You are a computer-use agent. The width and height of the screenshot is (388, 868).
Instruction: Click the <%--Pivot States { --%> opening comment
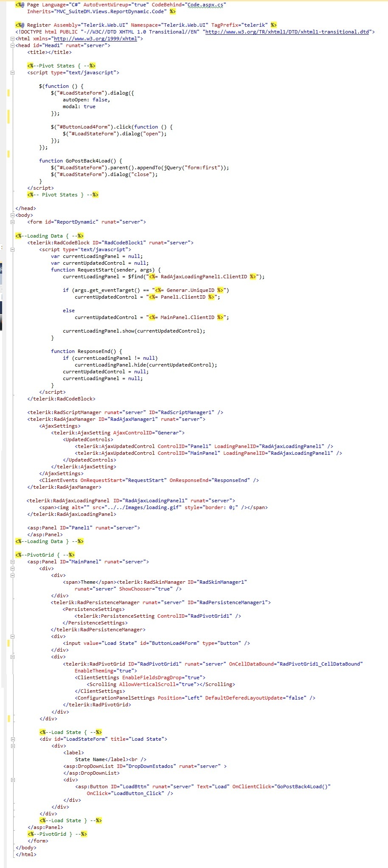(x=62, y=66)
